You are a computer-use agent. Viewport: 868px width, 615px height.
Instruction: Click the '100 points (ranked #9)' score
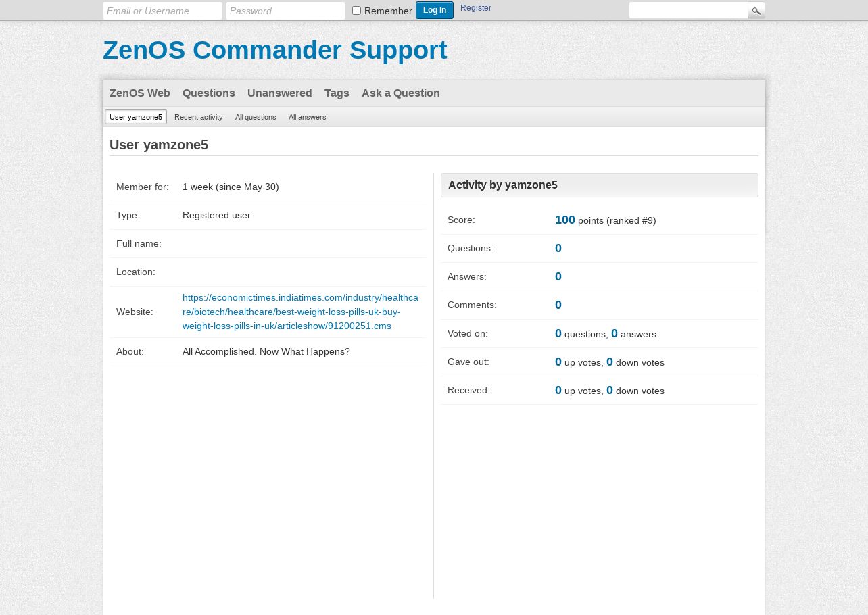tap(605, 220)
